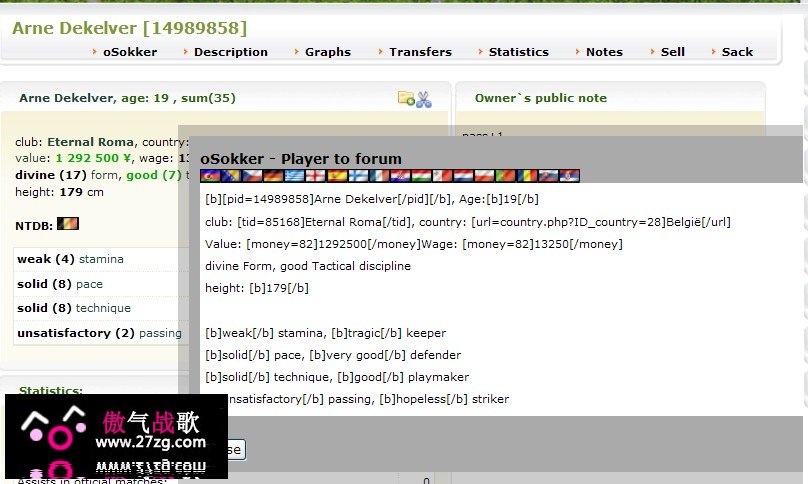Viewport: 808px width, 484px height.
Task: Click the technique and playmaker forum code line
Action: tap(337, 377)
